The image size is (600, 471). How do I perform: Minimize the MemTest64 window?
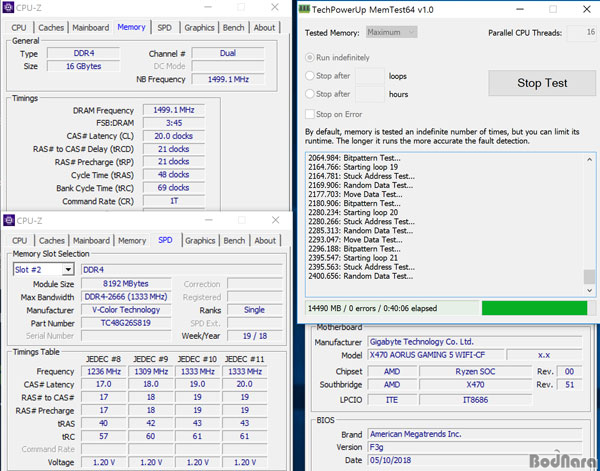click(x=520, y=10)
